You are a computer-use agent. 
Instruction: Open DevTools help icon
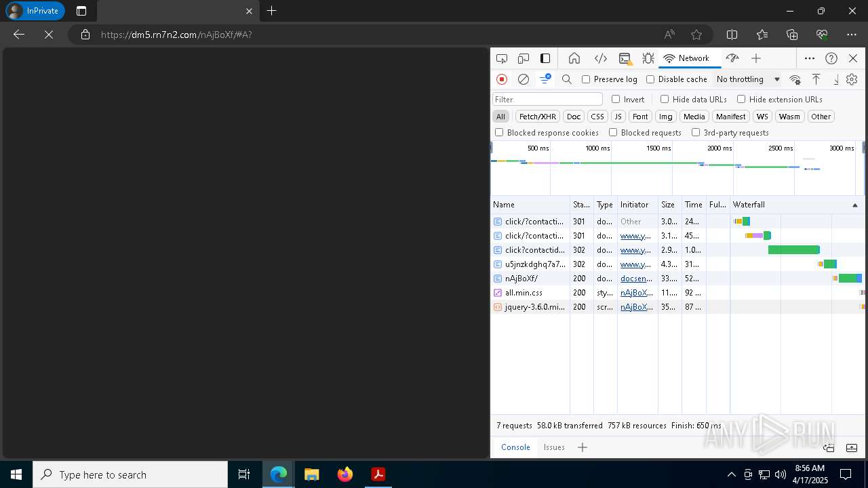(x=831, y=58)
